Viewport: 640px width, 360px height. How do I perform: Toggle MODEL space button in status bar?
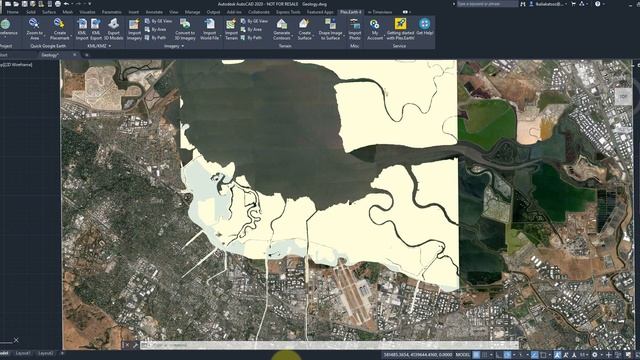[x=462, y=355]
